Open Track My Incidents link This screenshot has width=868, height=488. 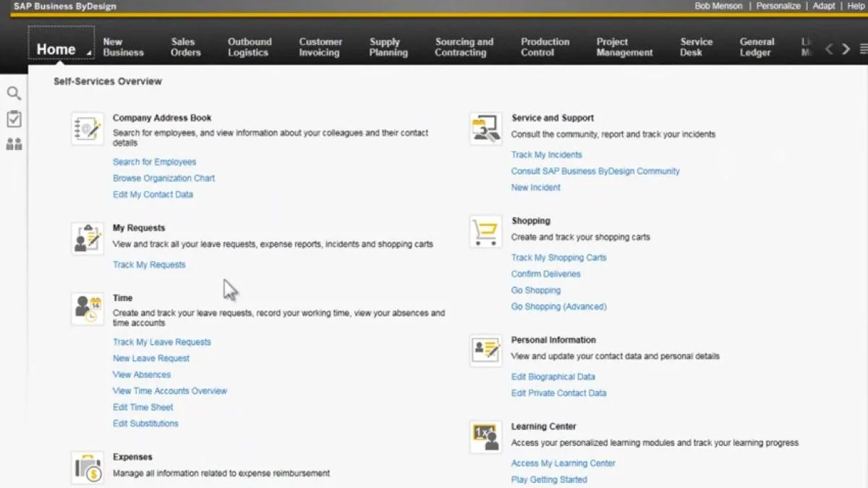[x=546, y=155]
